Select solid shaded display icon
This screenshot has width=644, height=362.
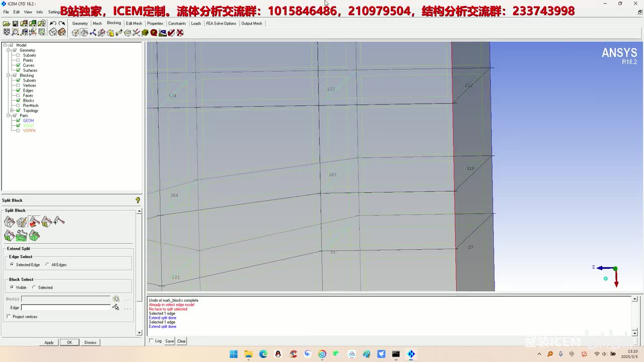point(62,32)
